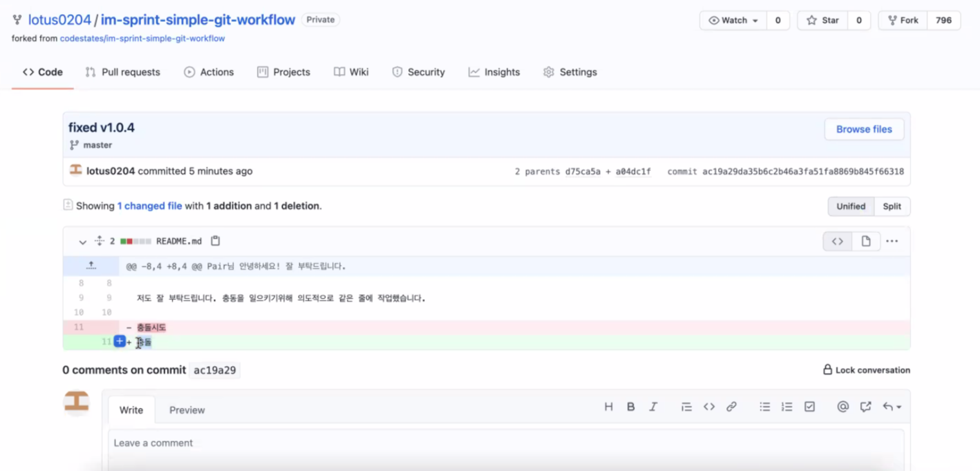Switch to the Code tab

pyautogui.click(x=42, y=72)
